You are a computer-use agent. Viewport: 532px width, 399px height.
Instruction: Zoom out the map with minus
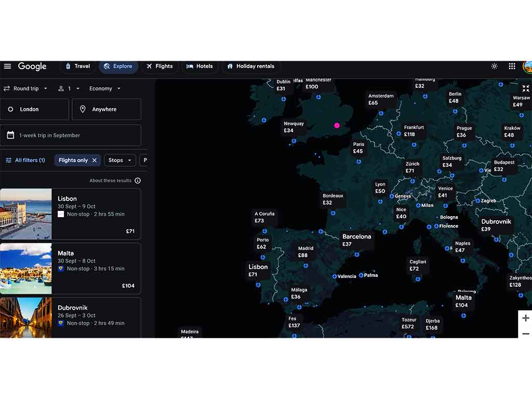526,334
